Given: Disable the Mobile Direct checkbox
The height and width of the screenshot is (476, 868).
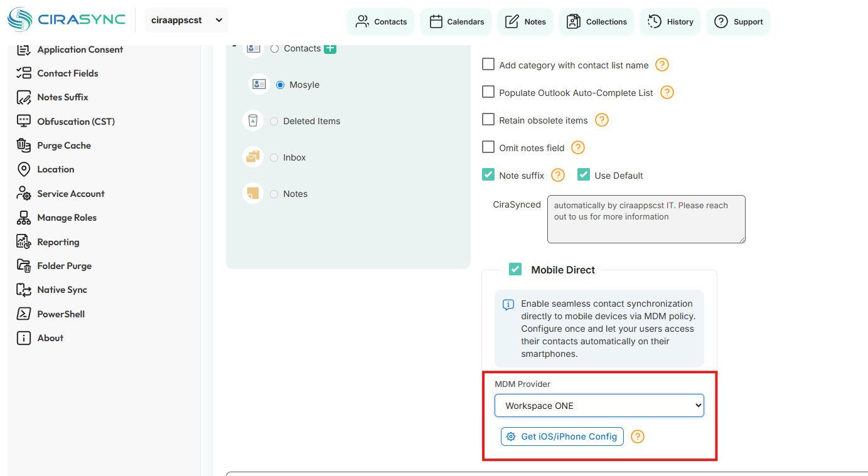Looking at the screenshot, I should (515, 269).
